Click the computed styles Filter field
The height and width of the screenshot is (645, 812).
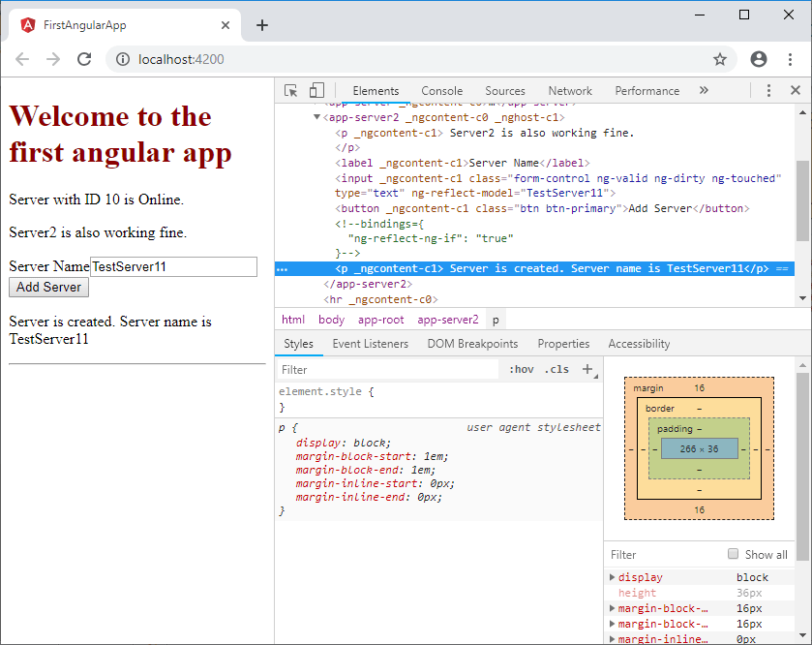click(x=666, y=554)
